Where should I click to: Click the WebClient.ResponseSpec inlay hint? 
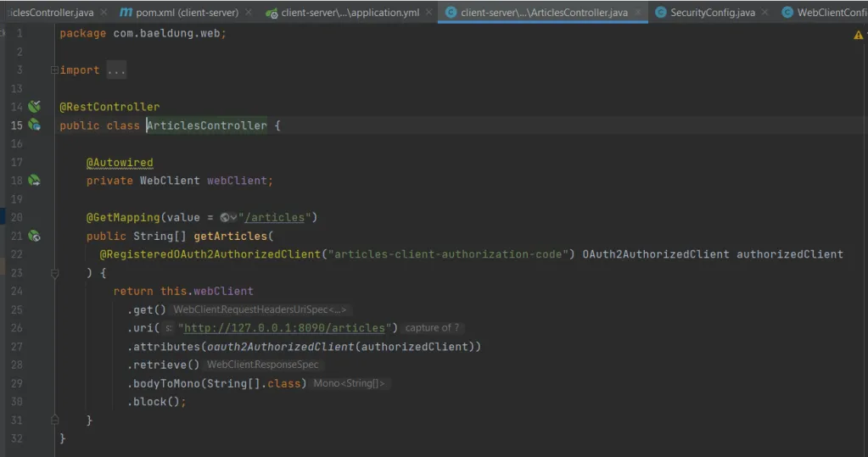[263, 365]
